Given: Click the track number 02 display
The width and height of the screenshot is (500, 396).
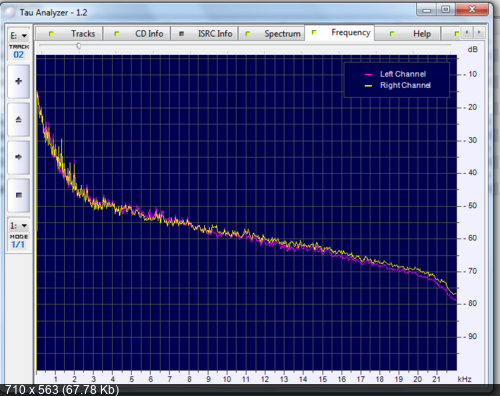Looking at the screenshot, I should (x=19, y=55).
